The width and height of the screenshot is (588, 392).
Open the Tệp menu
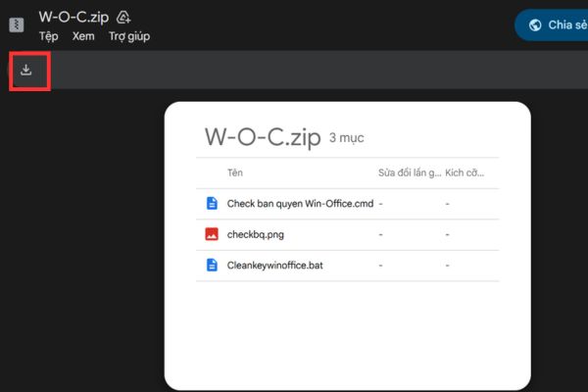(x=49, y=36)
